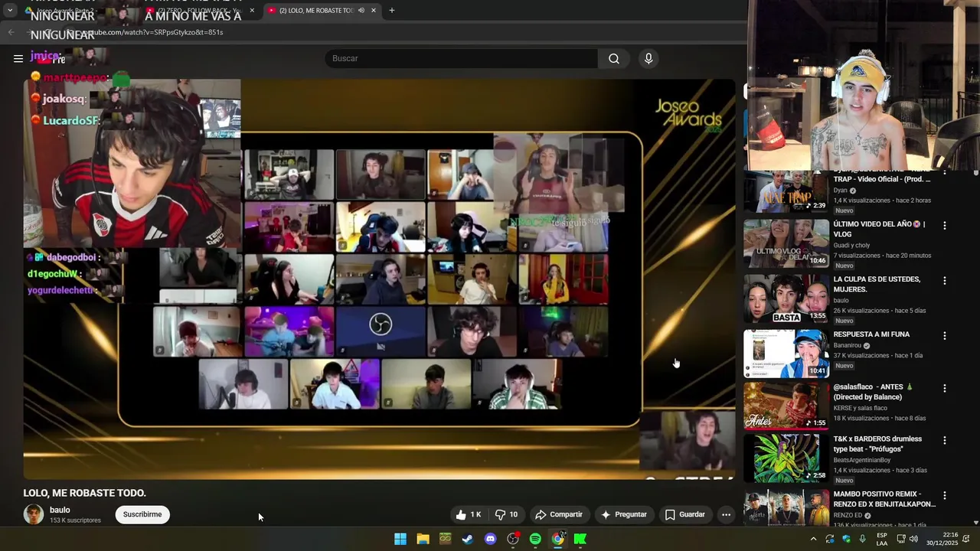The width and height of the screenshot is (980, 551).
Task: Open a new browser tab
Action: (392, 11)
